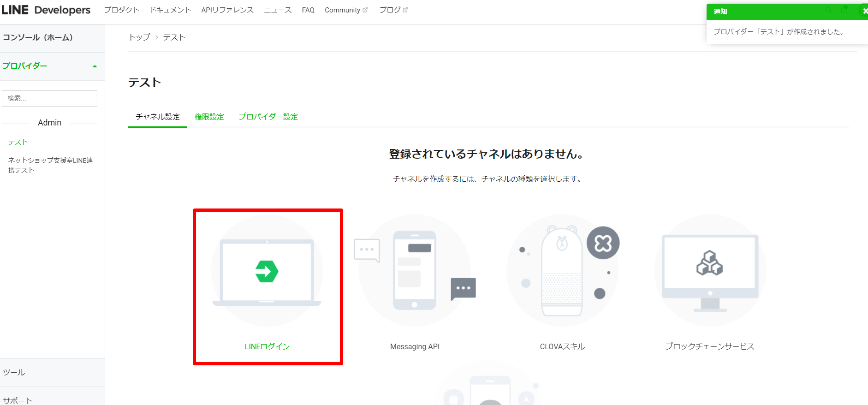Click the Messaging API channel label
The image size is (868, 405).
[415, 346]
